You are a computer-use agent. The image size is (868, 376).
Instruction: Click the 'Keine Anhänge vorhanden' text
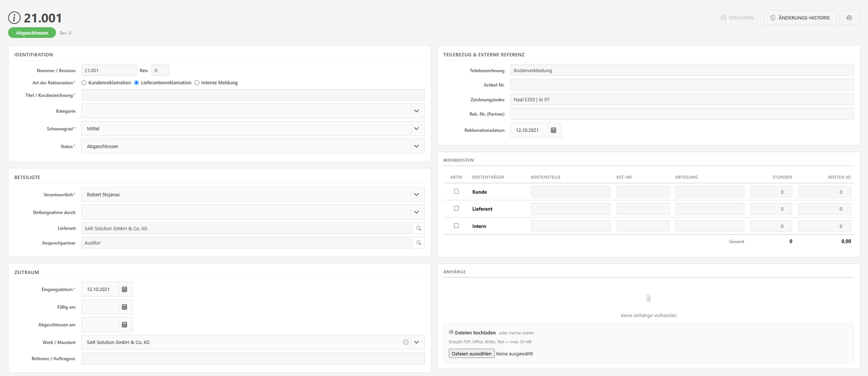tap(648, 315)
